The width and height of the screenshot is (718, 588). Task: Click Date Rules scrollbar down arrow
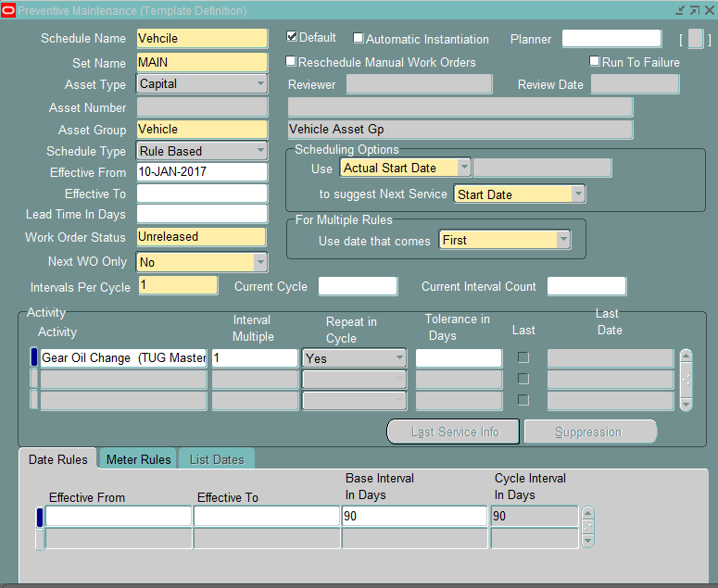(x=587, y=541)
